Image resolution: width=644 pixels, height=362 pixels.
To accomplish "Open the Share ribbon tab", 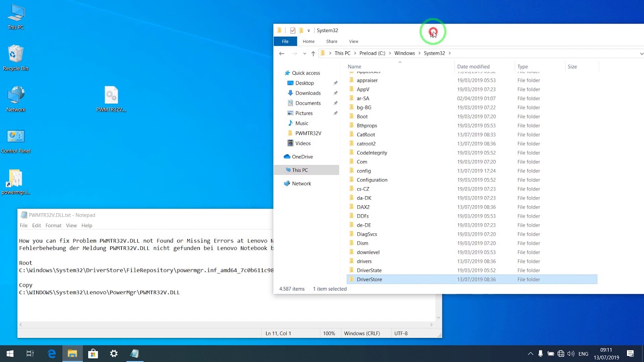I will [332, 41].
